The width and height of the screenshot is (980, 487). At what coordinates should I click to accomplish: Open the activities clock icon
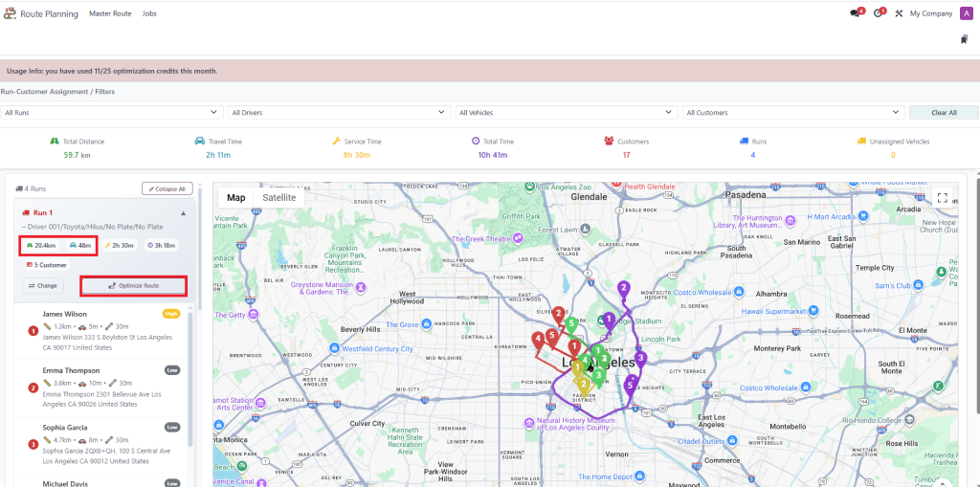click(x=878, y=13)
